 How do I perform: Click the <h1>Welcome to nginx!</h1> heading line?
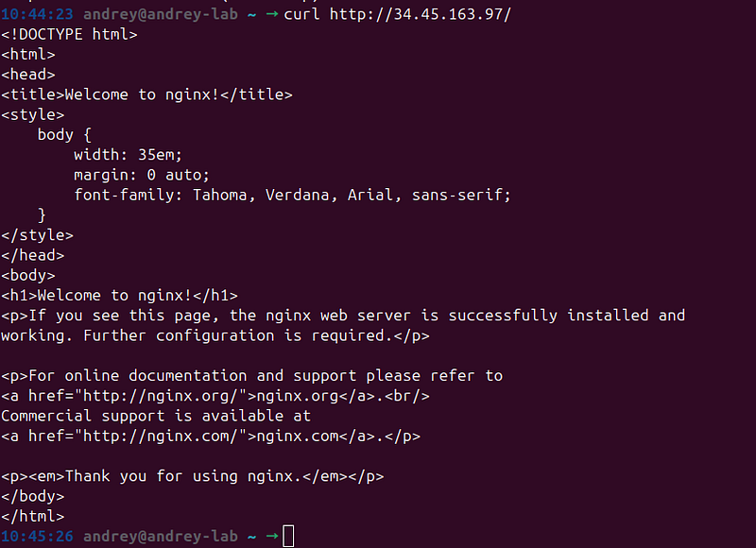point(120,295)
